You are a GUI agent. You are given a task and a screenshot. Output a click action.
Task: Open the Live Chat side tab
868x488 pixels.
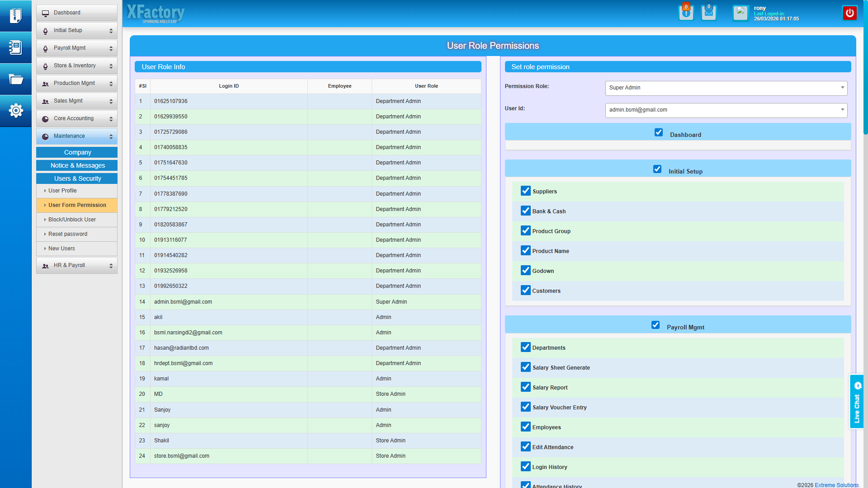point(856,402)
